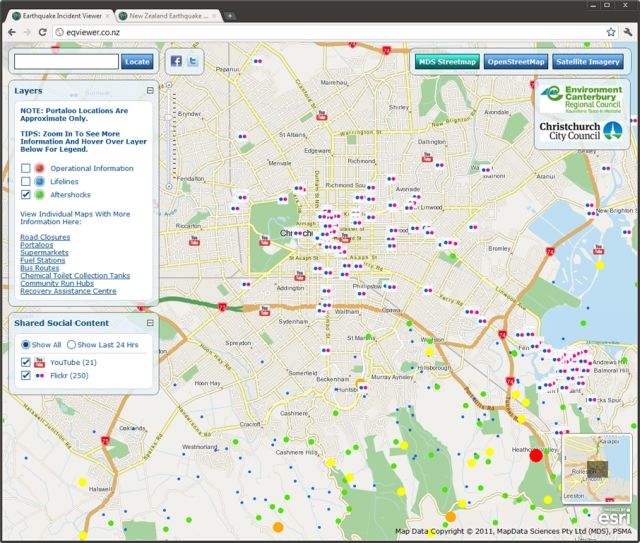Open the Fuel Stations map link

42,260
